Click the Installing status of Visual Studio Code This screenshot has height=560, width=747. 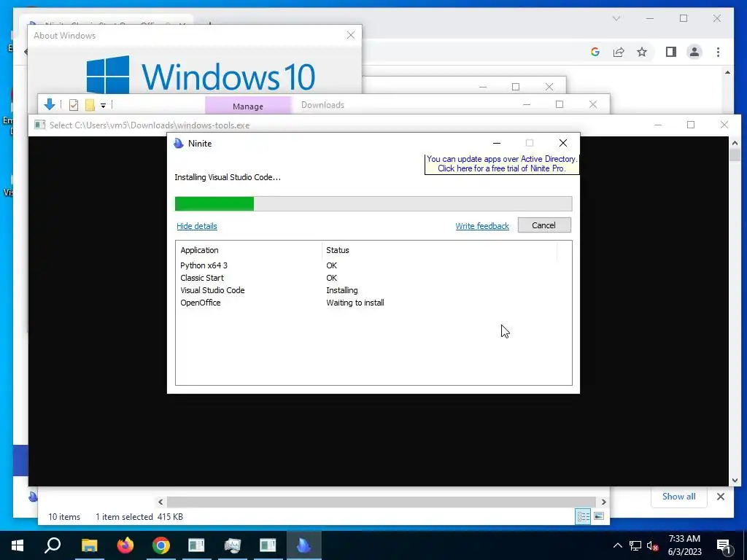pos(342,290)
